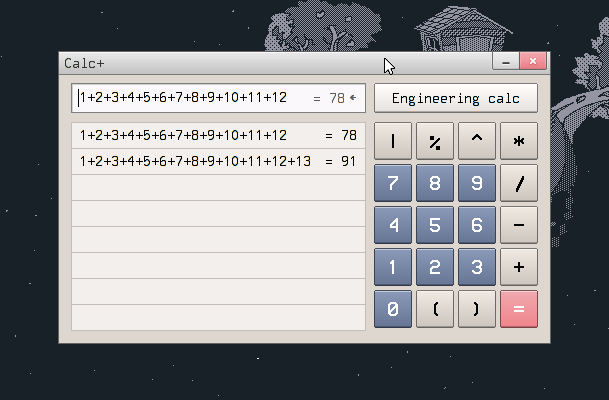Insert an opening parenthesis

pos(434,310)
